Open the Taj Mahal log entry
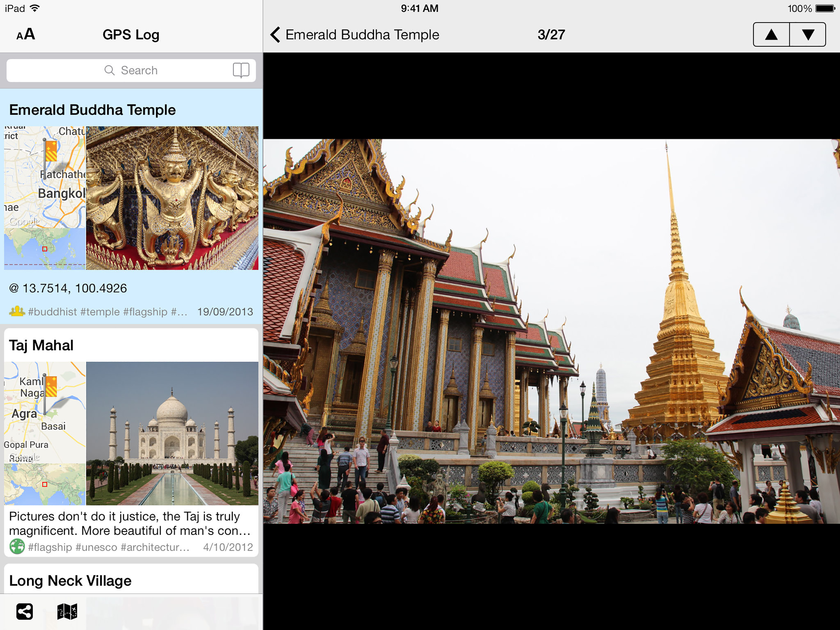 click(41, 345)
